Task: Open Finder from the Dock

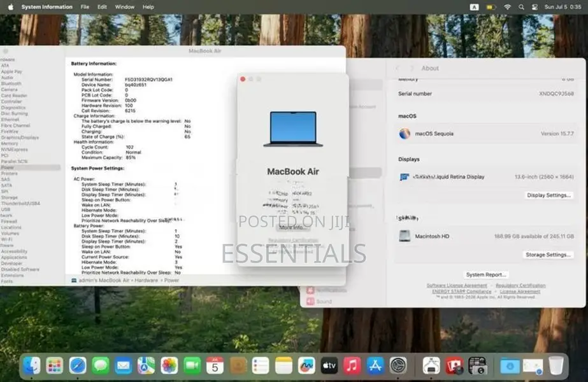Action: [x=31, y=365]
